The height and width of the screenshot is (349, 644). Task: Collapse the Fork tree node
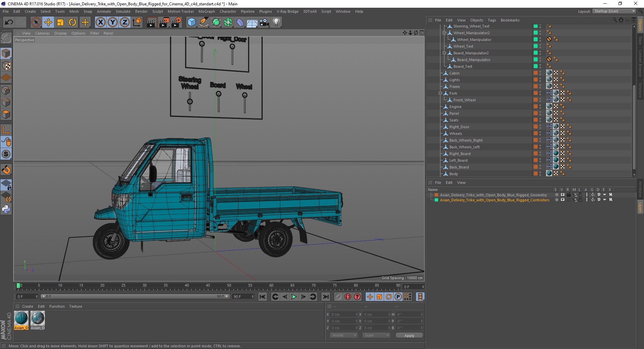(440, 93)
